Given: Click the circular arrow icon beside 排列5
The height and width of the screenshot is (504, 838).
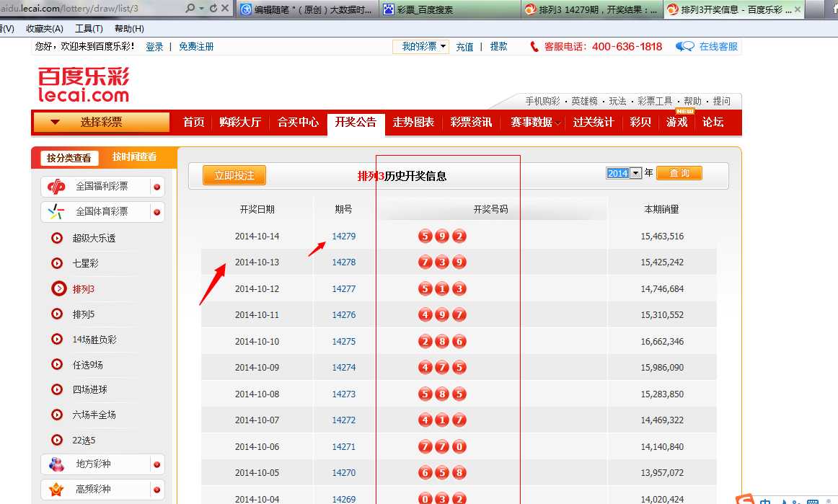Looking at the screenshot, I should tap(57, 314).
